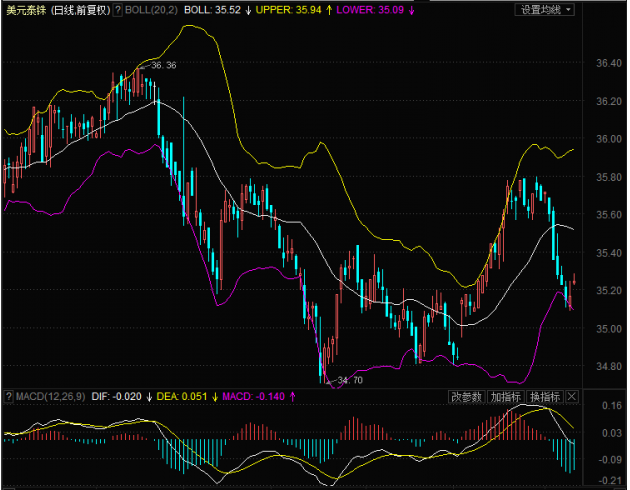The width and height of the screenshot is (630, 490).
Task: Click the 改参数 button
Action: (466, 397)
